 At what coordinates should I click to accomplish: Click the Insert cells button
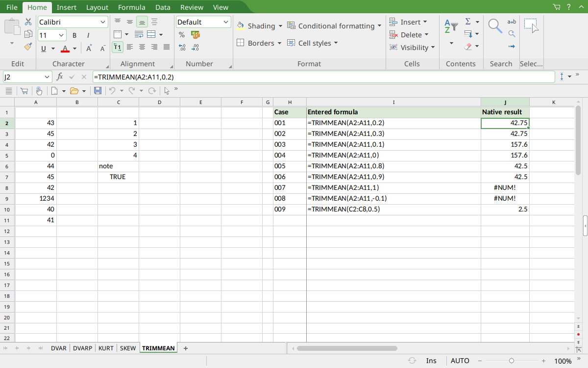(x=409, y=22)
